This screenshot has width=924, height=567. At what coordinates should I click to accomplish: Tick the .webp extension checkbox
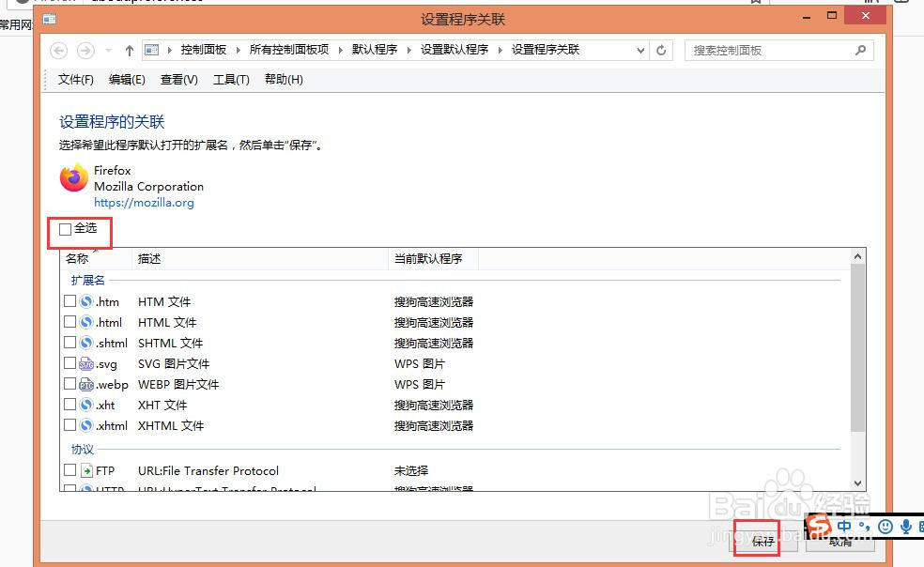click(69, 384)
